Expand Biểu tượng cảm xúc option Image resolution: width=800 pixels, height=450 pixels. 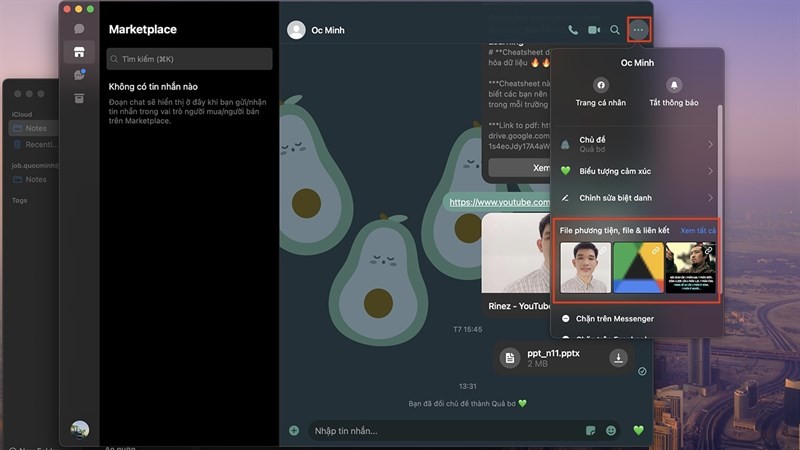[x=637, y=171]
